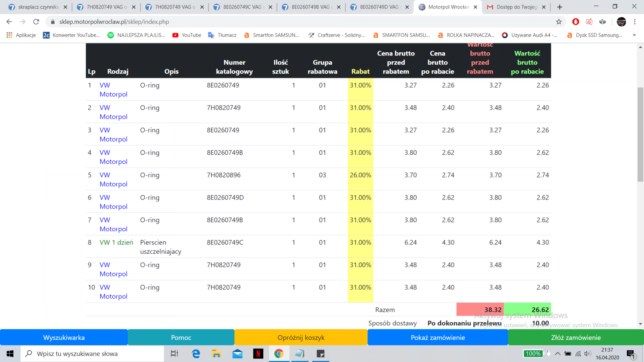The width and height of the screenshot is (644, 362).
Task: Open YouTube bookmark
Action: point(187,35)
